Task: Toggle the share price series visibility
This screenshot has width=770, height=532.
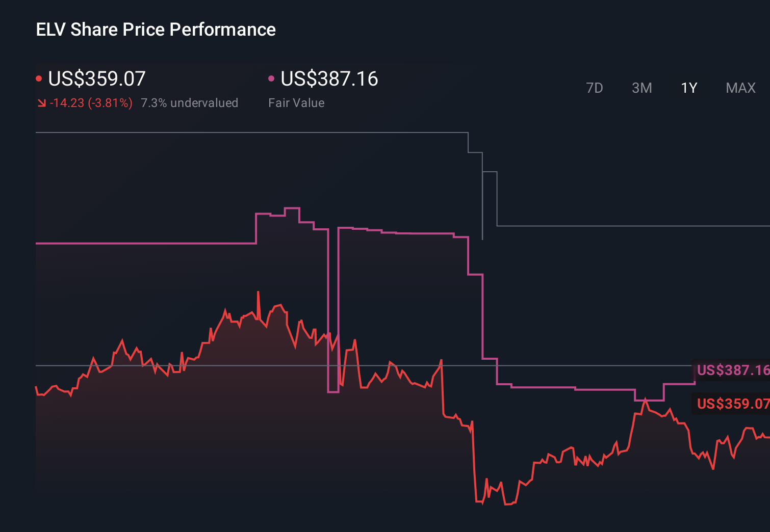Action: 96,79
